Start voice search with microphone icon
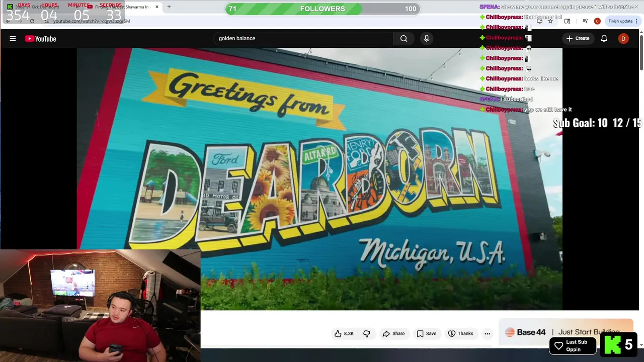The width and height of the screenshot is (644, 362). click(426, 38)
